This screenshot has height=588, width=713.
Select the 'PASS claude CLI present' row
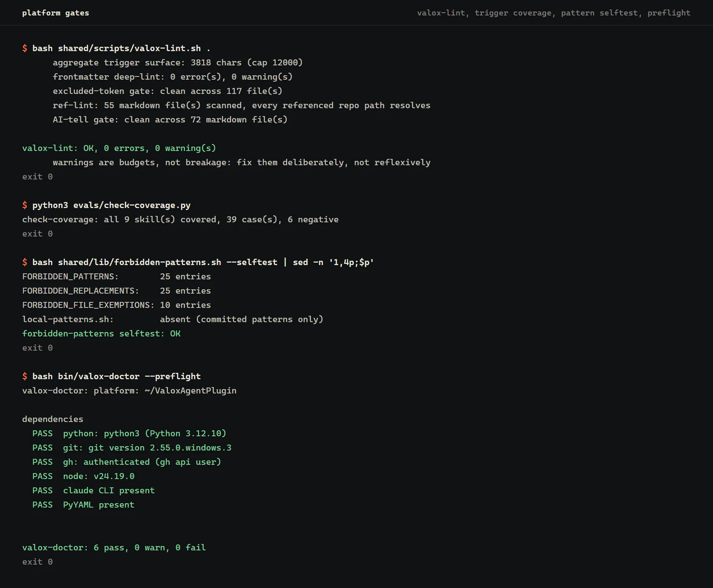(93, 491)
